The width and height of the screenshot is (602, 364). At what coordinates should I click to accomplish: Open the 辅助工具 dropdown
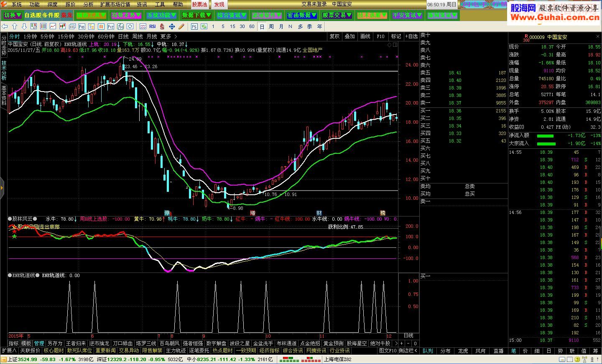[x=91, y=15]
